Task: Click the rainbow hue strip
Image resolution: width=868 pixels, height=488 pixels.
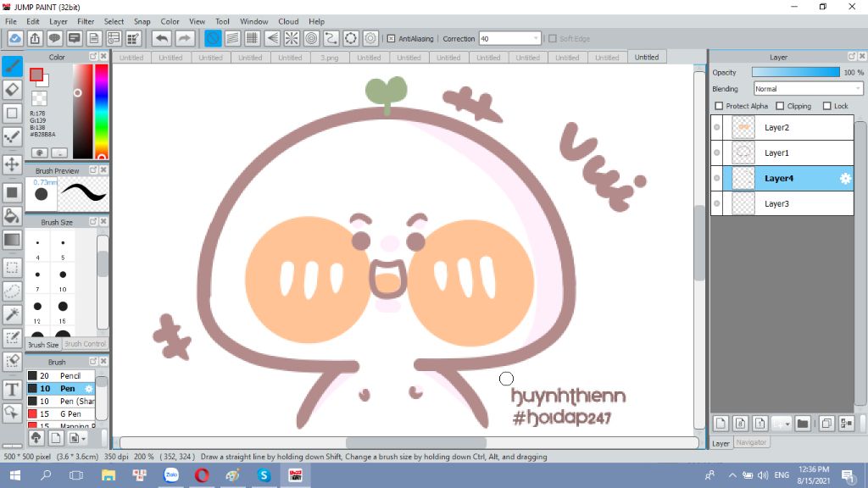Action: tap(102, 111)
